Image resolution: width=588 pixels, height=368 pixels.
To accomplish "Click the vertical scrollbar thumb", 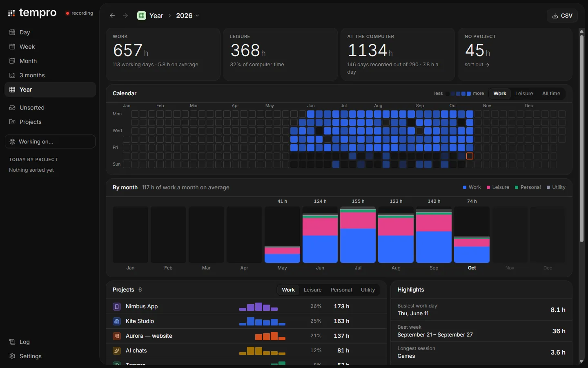I will (x=581, y=138).
